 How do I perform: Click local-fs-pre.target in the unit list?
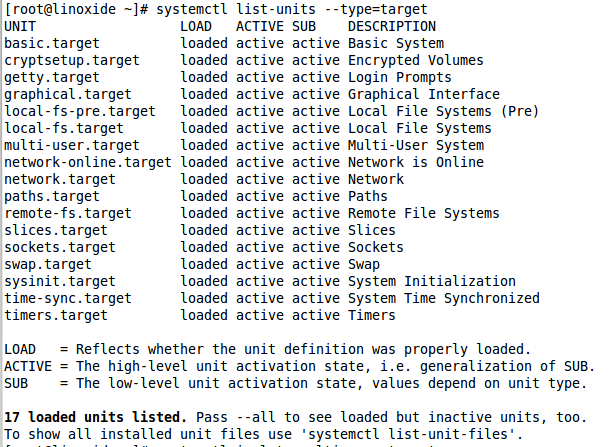coord(79,111)
